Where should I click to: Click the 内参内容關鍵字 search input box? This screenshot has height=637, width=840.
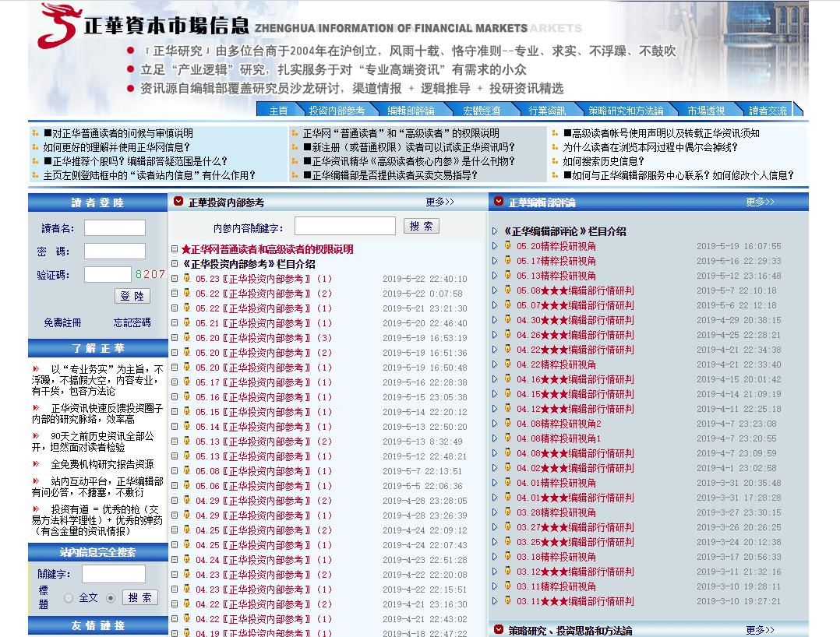(x=344, y=226)
